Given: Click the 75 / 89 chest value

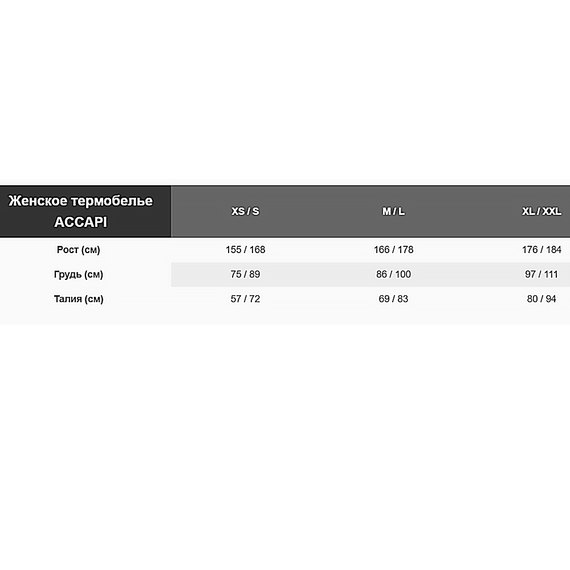Looking at the screenshot, I should point(245,274).
